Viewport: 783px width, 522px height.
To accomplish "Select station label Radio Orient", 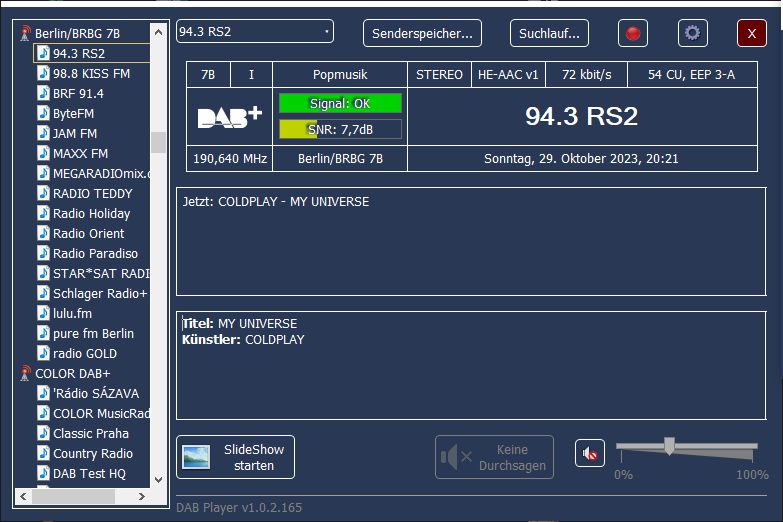I will pos(88,233).
